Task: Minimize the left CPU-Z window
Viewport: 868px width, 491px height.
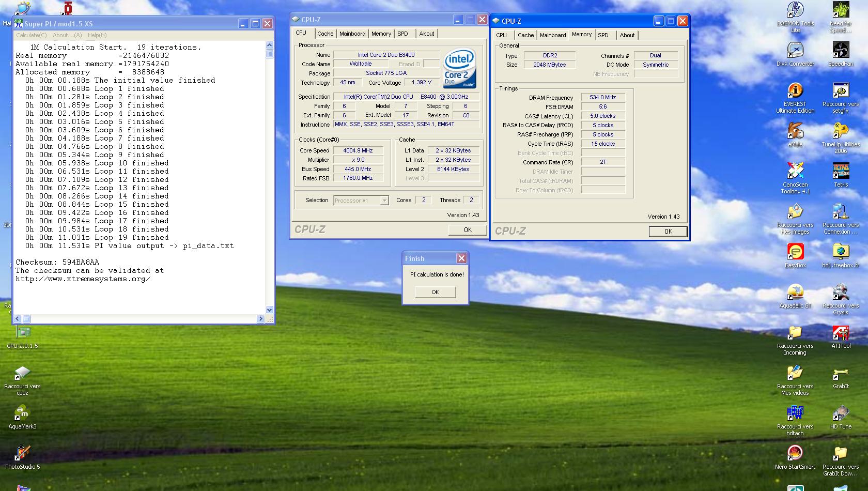Action: coord(458,20)
